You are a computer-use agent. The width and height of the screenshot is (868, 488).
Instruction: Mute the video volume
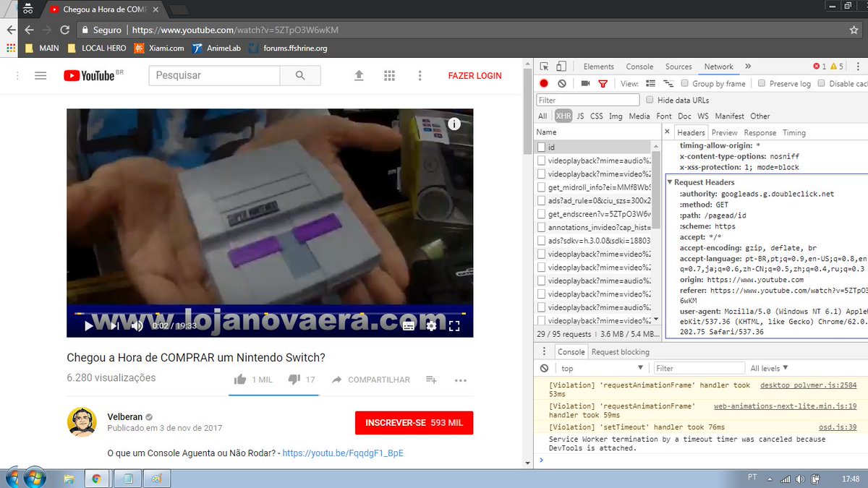[x=137, y=326]
